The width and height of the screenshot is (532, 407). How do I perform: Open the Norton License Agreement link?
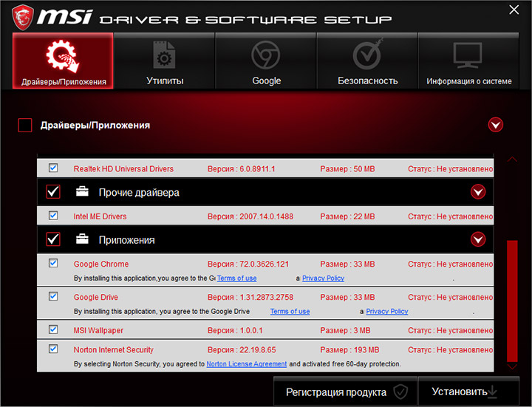click(247, 364)
